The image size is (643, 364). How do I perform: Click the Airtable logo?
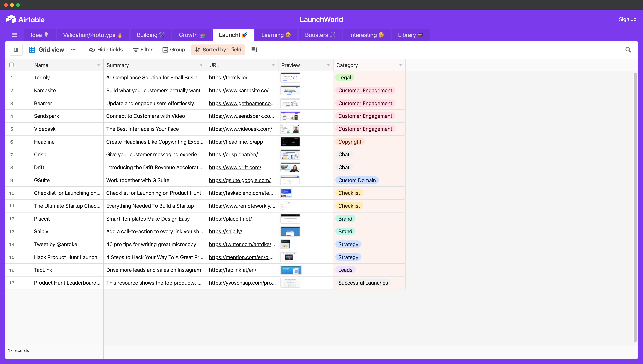pos(25,19)
